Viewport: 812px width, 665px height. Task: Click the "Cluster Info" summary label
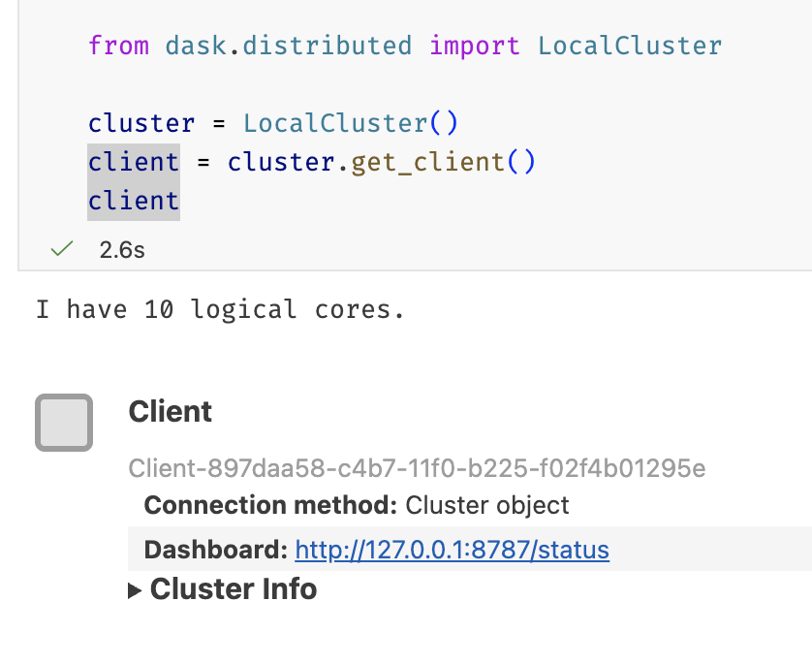(x=233, y=589)
